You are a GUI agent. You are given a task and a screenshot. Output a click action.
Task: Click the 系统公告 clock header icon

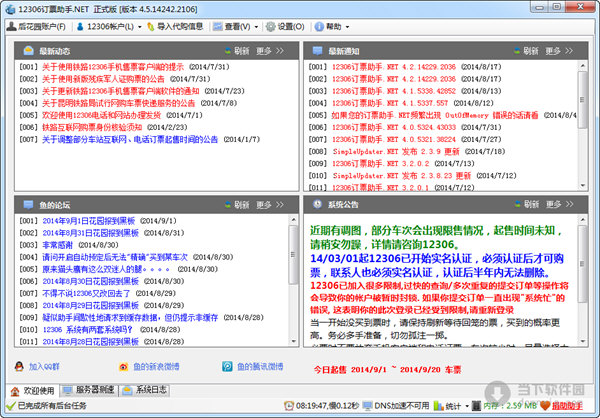(317, 204)
